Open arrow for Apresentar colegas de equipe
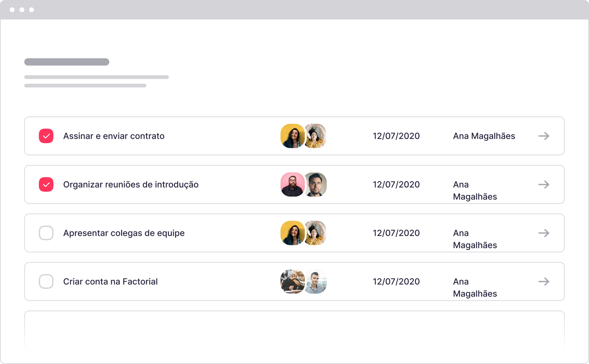Screen dimensions: 589x364 point(544,233)
